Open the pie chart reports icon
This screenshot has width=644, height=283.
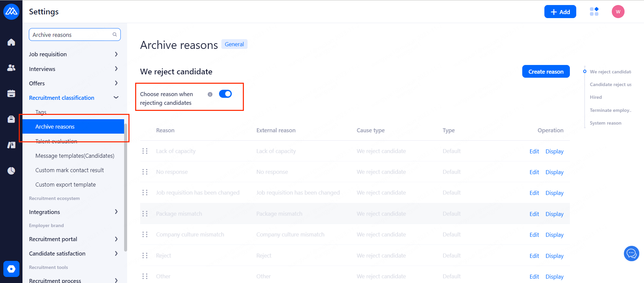point(11,171)
